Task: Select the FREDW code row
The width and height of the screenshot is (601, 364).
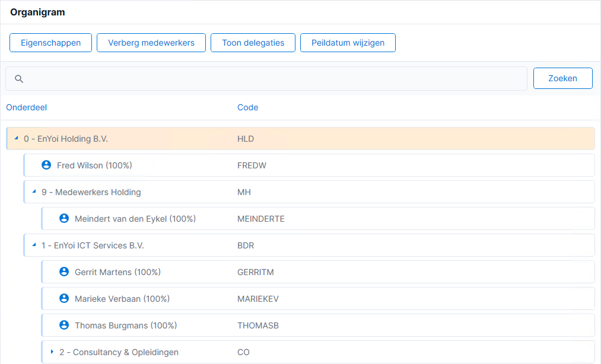Action: tap(309, 165)
